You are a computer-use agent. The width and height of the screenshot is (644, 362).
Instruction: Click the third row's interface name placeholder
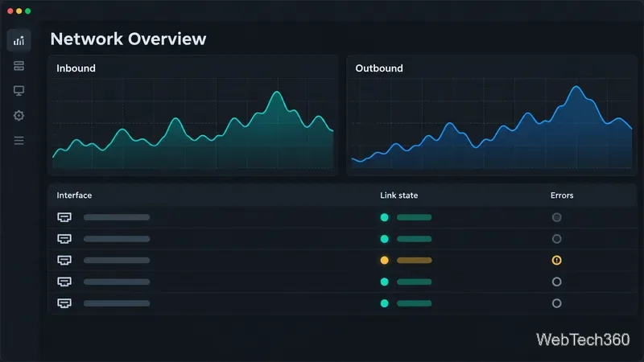point(117,260)
